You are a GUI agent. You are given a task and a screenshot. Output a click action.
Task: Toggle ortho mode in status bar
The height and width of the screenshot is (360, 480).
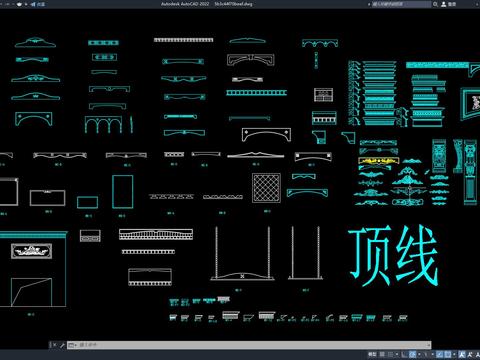pos(404,354)
